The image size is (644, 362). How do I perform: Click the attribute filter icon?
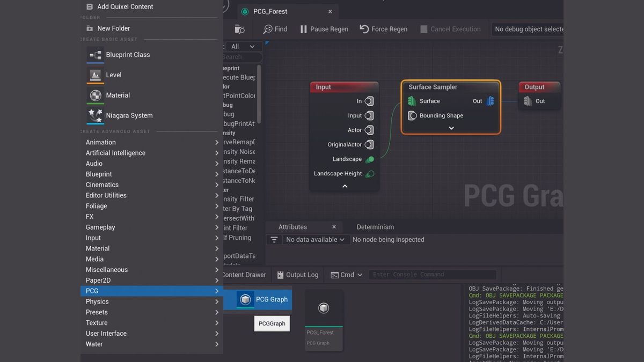click(x=274, y=239)
